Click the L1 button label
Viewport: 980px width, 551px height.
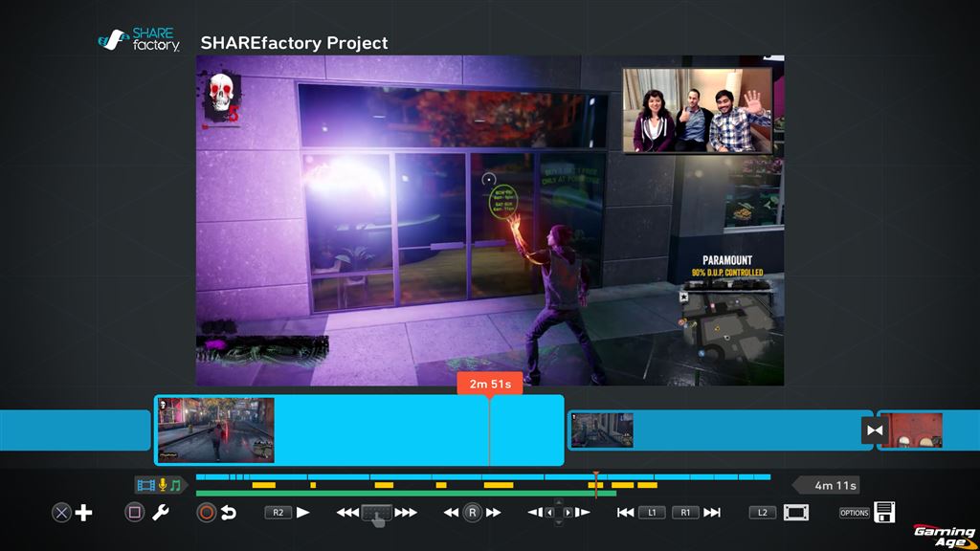click(x=652, y=513)
